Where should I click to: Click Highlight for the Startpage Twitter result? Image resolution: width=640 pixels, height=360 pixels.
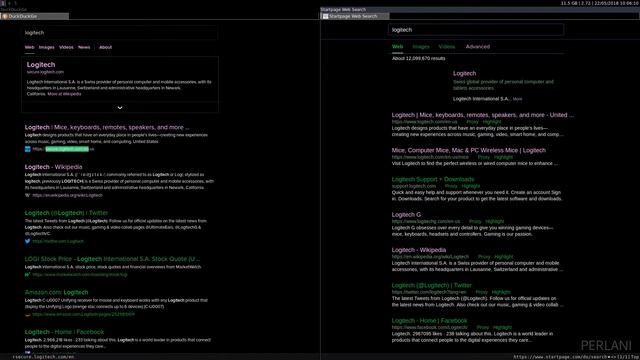pos(501,292)
